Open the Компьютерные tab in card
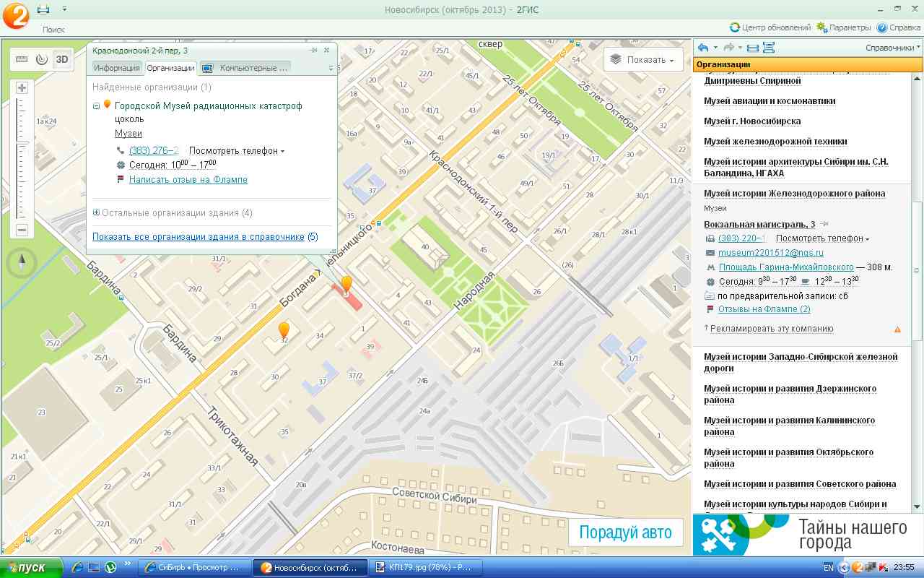The image size is (924, 578). tap(245, 68)
